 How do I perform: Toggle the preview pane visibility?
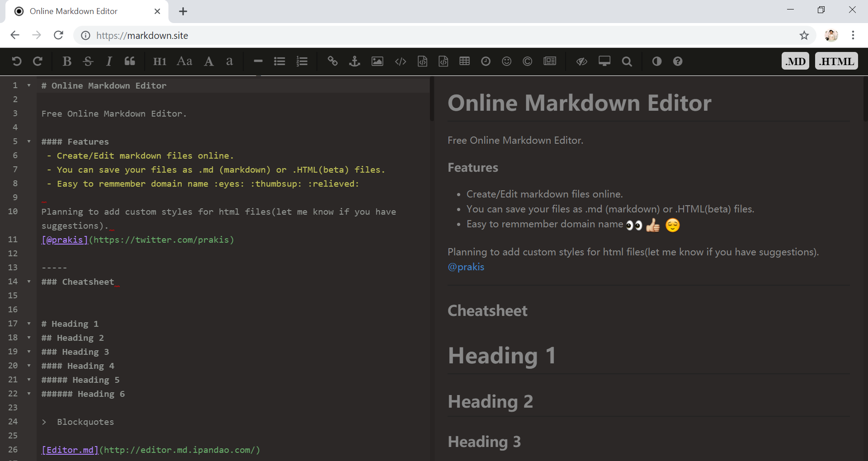[582, 61]
